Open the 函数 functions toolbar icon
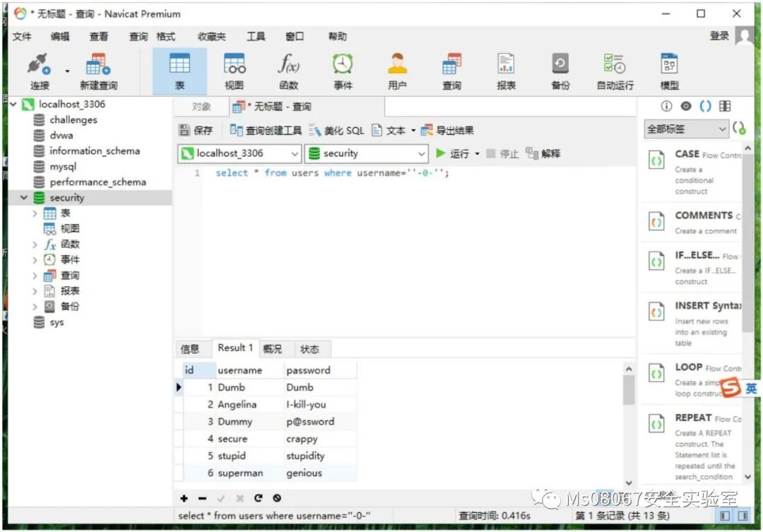 (x=288, y=71)
